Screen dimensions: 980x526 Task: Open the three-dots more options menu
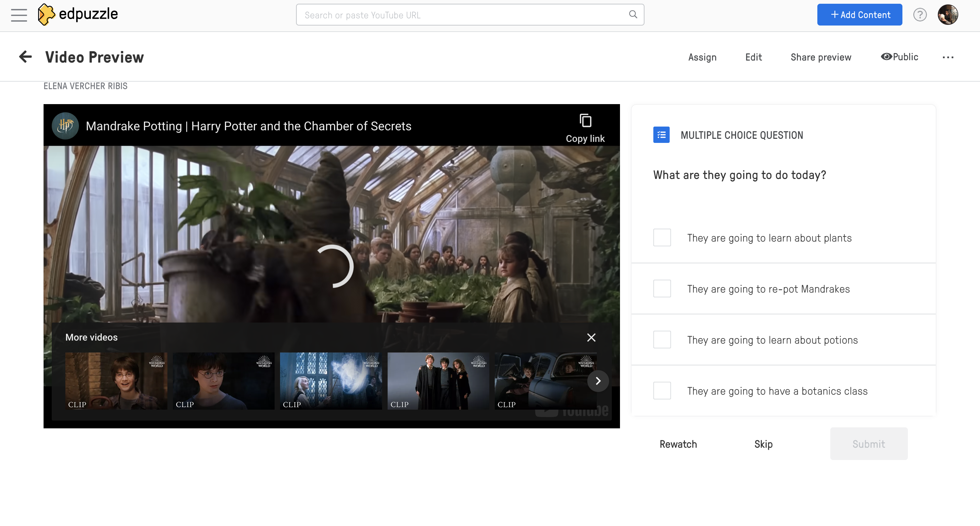coord(948,57)
